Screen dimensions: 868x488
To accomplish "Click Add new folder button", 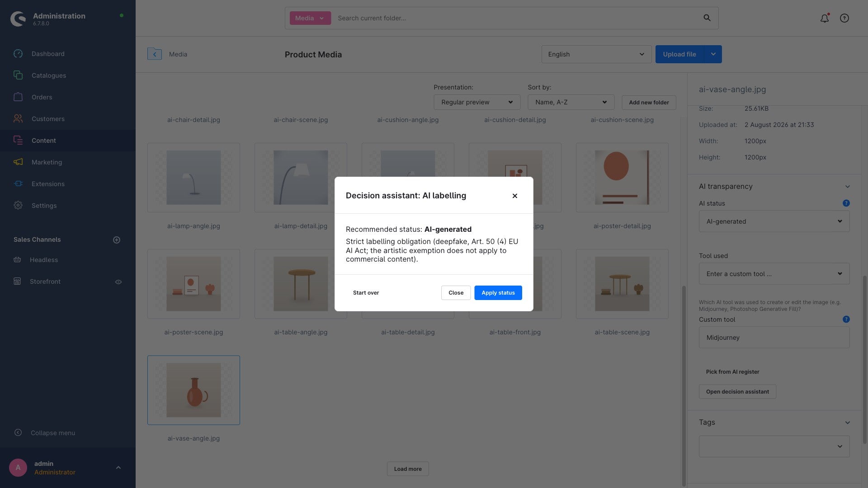I will pos(649,103).
